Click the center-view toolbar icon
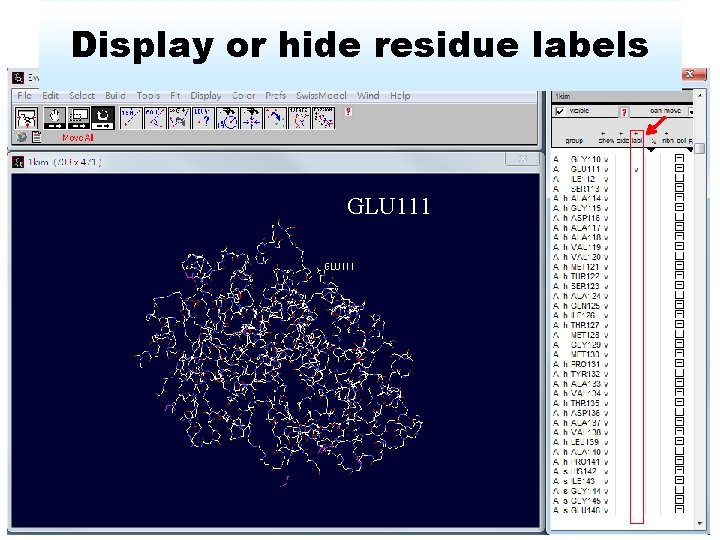This screenshot has height=540, width=720. click(x=26, y=118)
